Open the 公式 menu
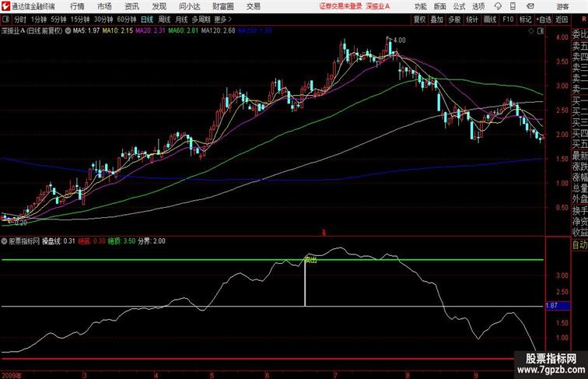The width and height of the screenshot is (588, 379). [459, 6]
